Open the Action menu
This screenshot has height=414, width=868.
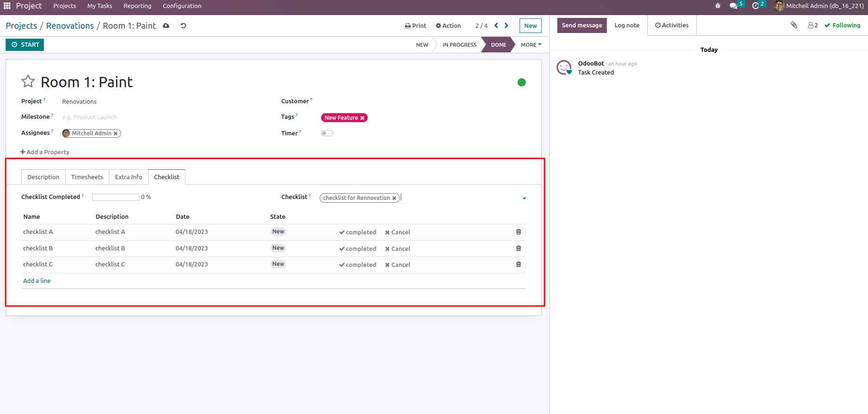[448, 26]
